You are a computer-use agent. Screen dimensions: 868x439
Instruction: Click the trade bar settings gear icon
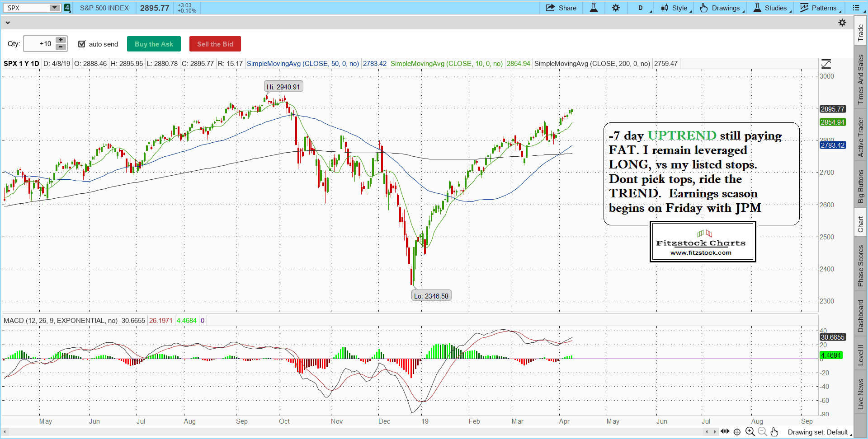[842, 23]
